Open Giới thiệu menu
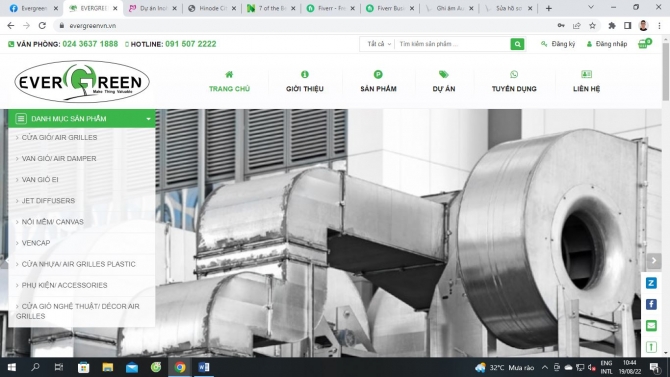The width and height of the screenshot is (670, 377). coord(305,82)
